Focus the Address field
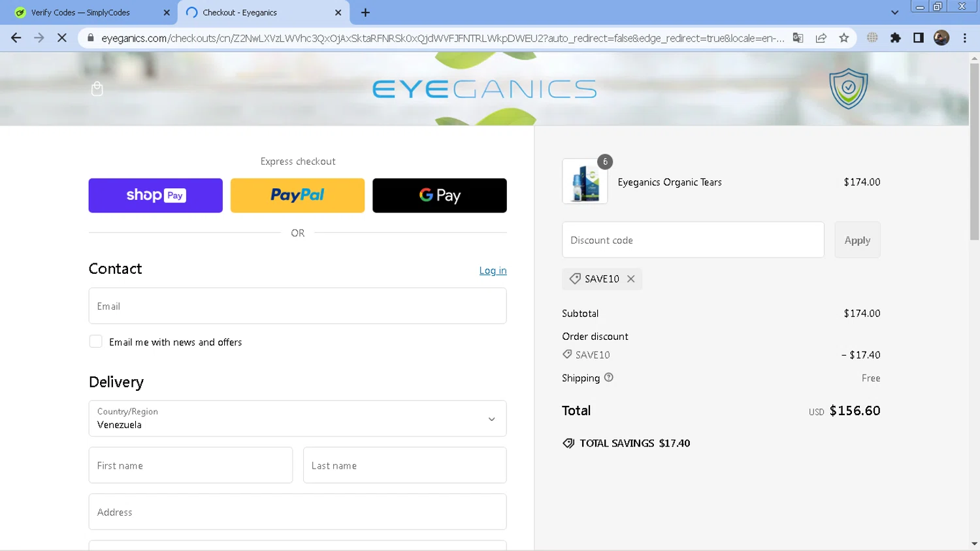 297,512
